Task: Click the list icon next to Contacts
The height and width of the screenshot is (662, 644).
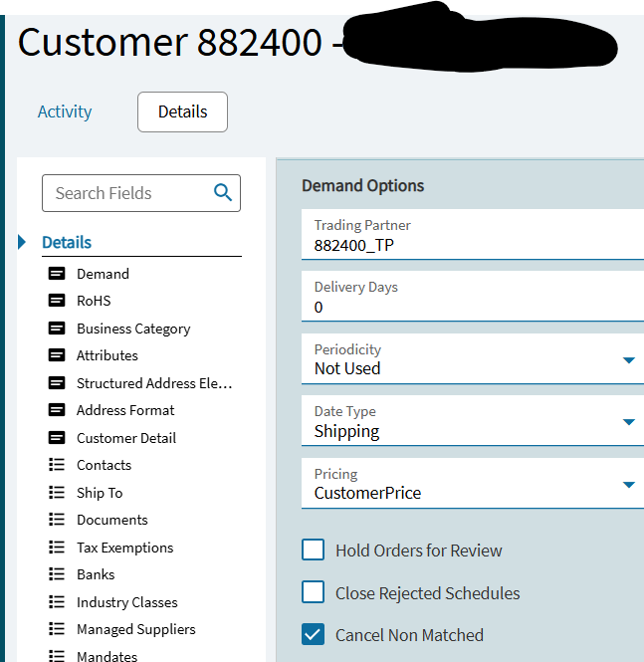Action: [57, 465]
